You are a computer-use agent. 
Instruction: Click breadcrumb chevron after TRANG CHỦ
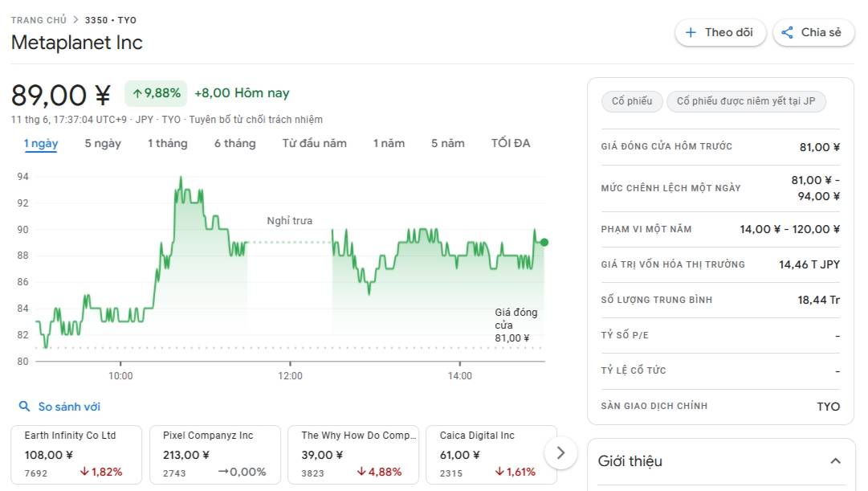tap(75, 19)
